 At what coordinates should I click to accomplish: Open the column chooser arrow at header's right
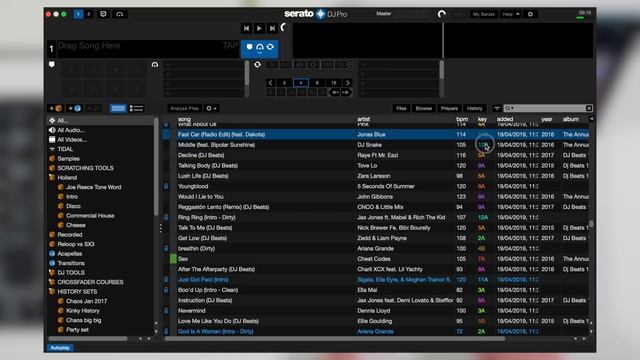click(591, 119)
